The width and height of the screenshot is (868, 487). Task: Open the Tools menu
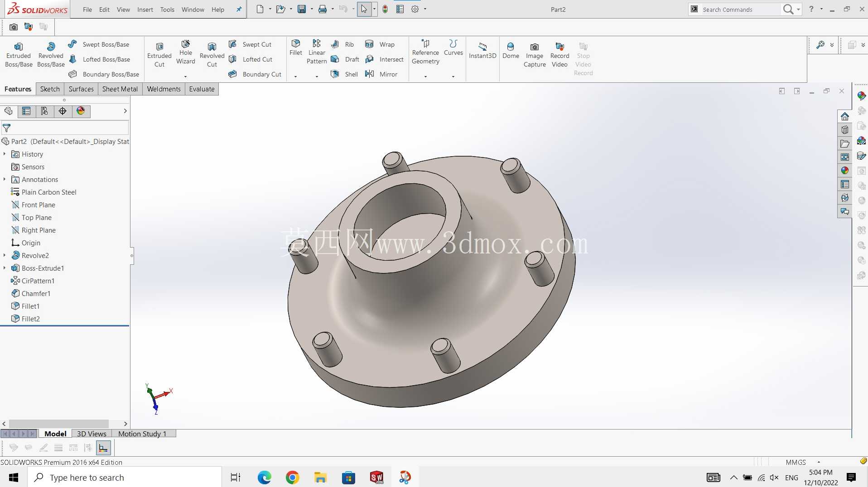coord(167,10)
